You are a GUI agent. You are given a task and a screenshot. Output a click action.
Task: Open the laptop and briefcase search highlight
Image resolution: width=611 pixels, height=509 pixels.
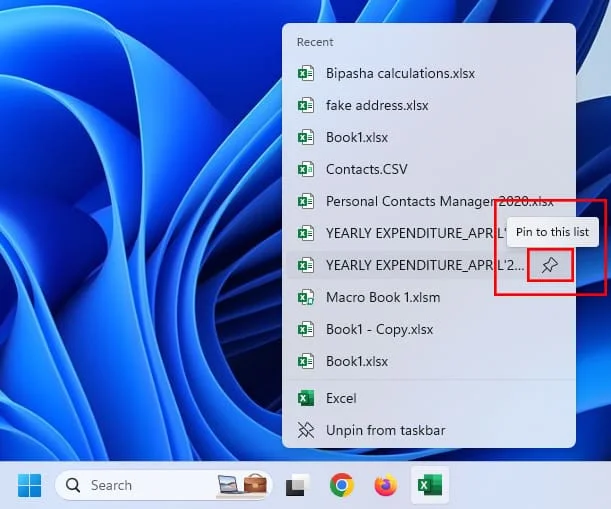(x=242, y=485)
